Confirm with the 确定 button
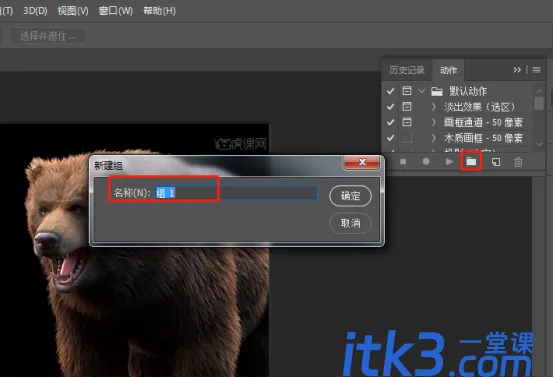Screen dimensions: 554x378 (350, 195)
